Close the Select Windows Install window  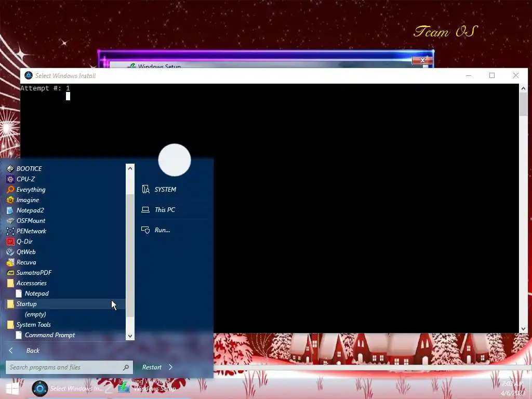pyautogui.click(x=516, y=75)
